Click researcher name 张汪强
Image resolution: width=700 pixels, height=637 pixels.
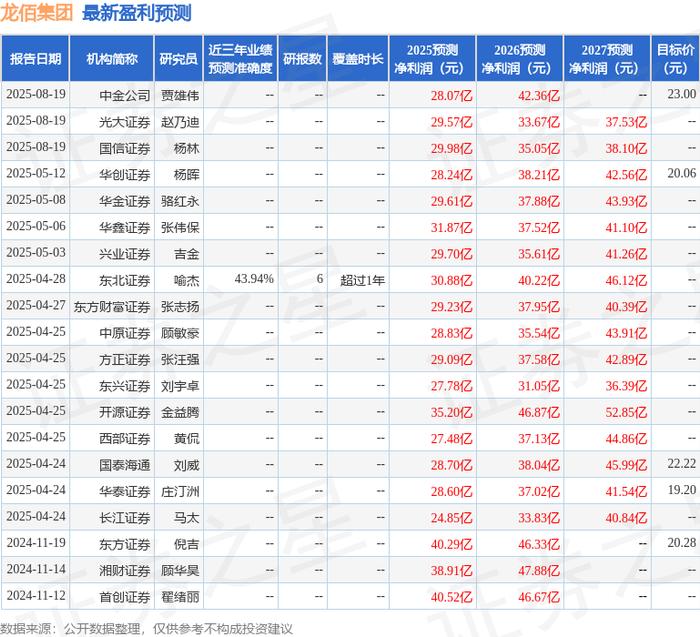180,359
